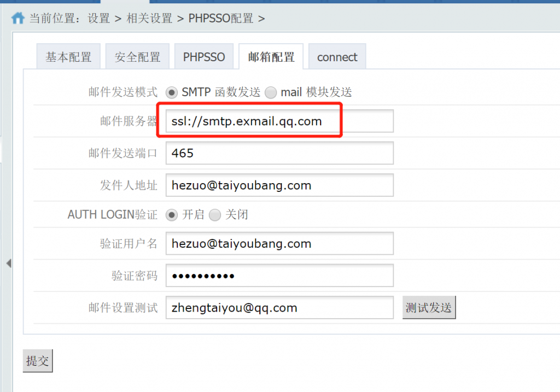Viewport: 560px width, 392px height.
Task: Click the home icon in breadcrumb
Action: tap(18, 18)
